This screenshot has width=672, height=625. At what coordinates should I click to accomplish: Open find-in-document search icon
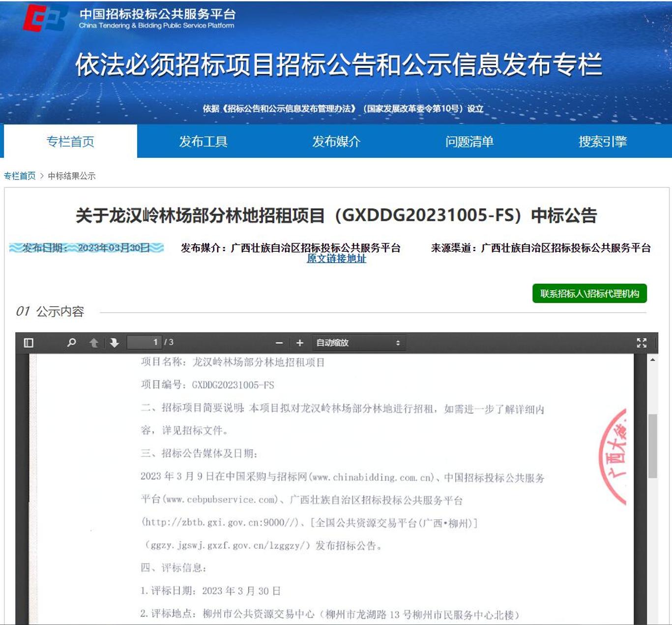pyautogui.click(x=72, y=343)
